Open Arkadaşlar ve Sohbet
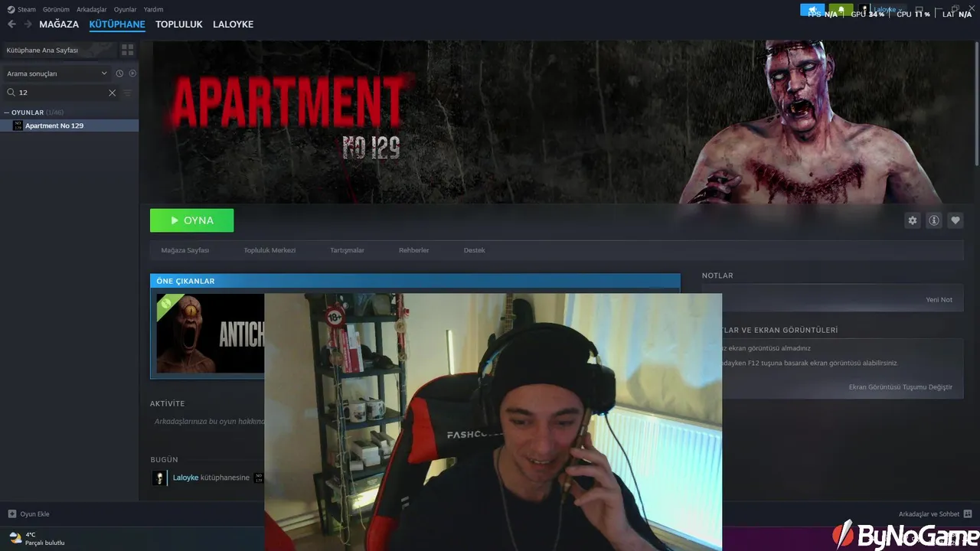This screenshot has height=551, width=980. 935,514
